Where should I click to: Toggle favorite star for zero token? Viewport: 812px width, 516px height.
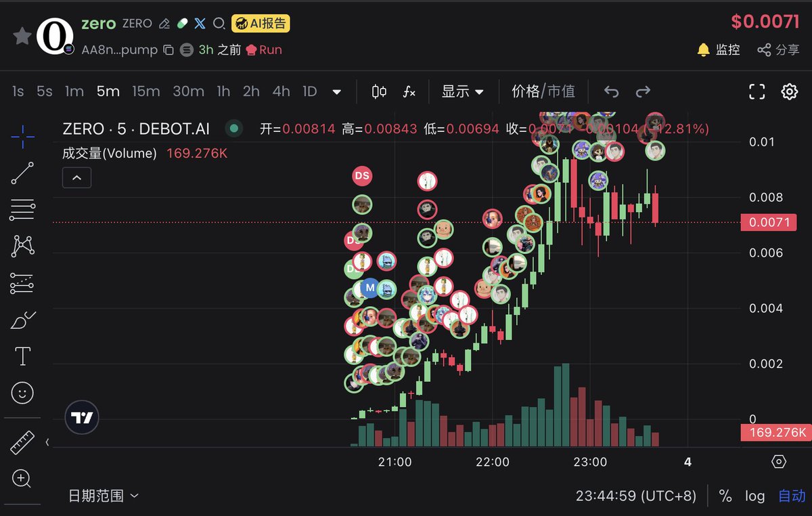22,36
